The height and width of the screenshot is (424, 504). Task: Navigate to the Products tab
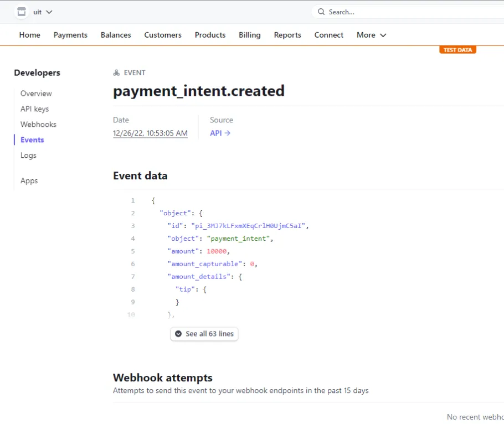coord(210,35)
